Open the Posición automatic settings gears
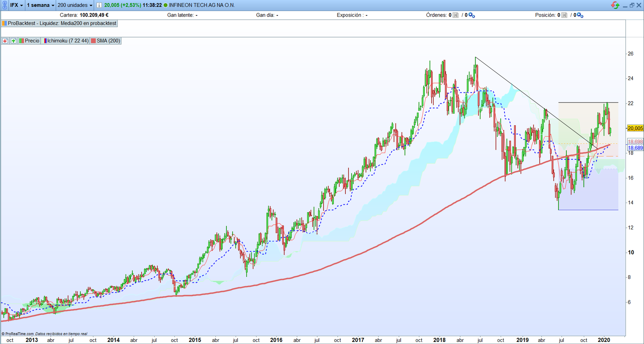Screen dimensions: 644x344 point(580,15)
